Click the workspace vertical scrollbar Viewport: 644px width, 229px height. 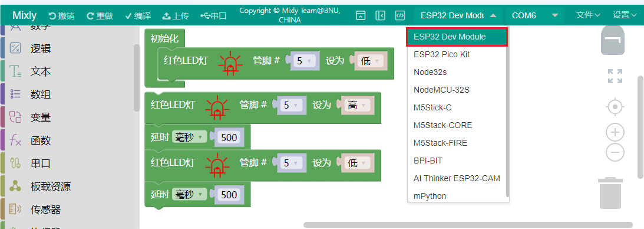click(x=640, y=127)
